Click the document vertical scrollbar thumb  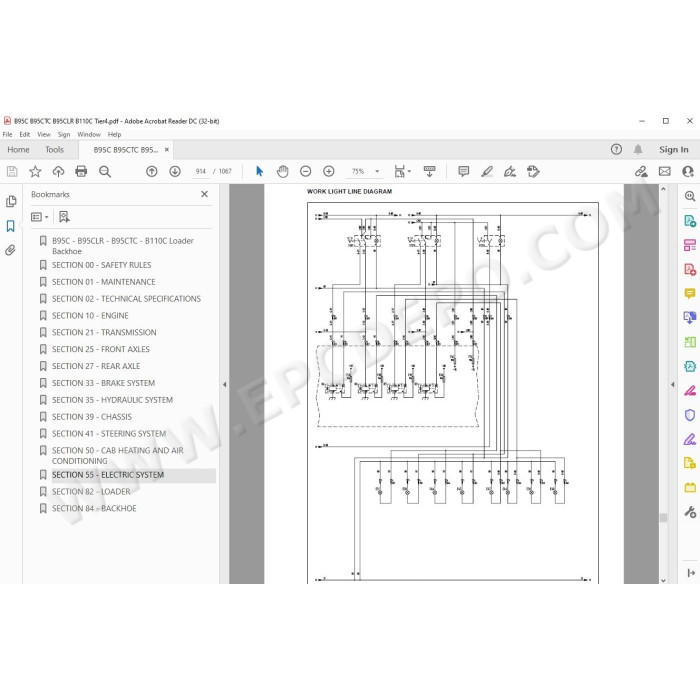[663, 518]
